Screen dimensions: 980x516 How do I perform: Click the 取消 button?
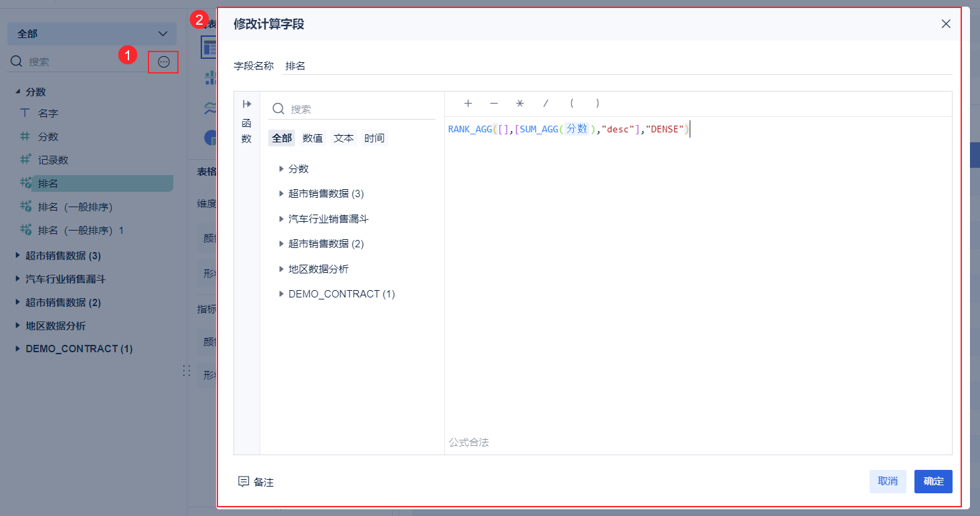888,481
